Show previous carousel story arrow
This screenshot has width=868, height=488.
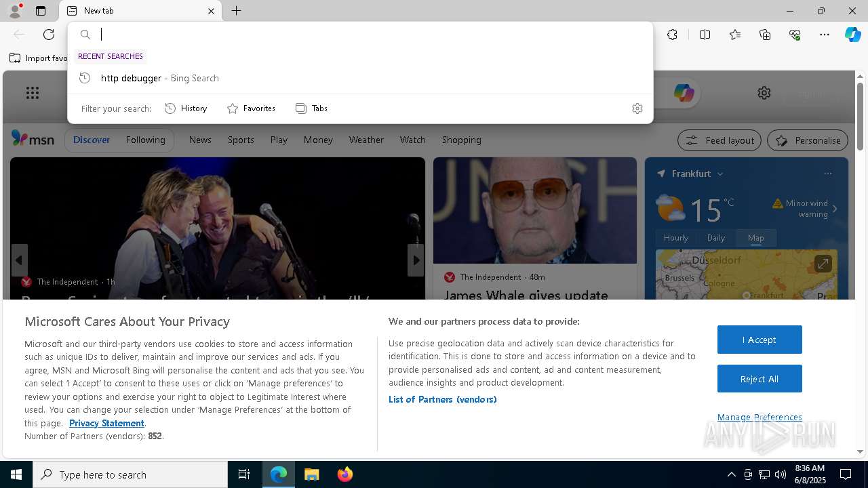tap(19, 260)
